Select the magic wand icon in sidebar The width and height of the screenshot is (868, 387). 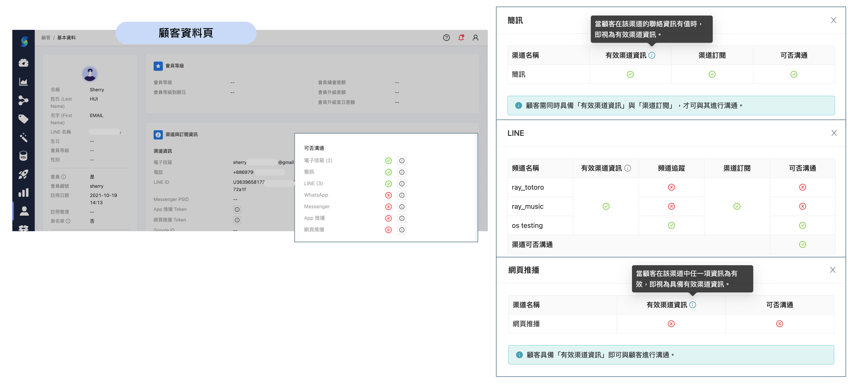point(24,138)
